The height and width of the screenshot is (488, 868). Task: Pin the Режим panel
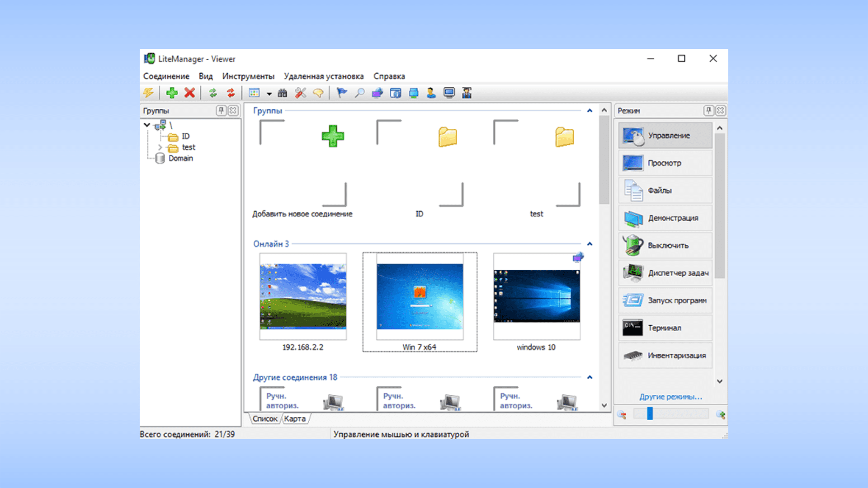coord(708,111)
